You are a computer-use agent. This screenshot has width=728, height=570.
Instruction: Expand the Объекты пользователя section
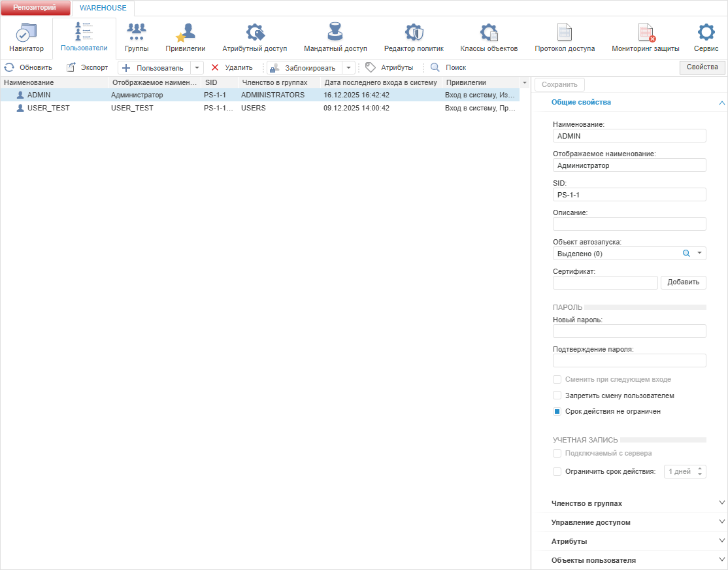point(721,560)
